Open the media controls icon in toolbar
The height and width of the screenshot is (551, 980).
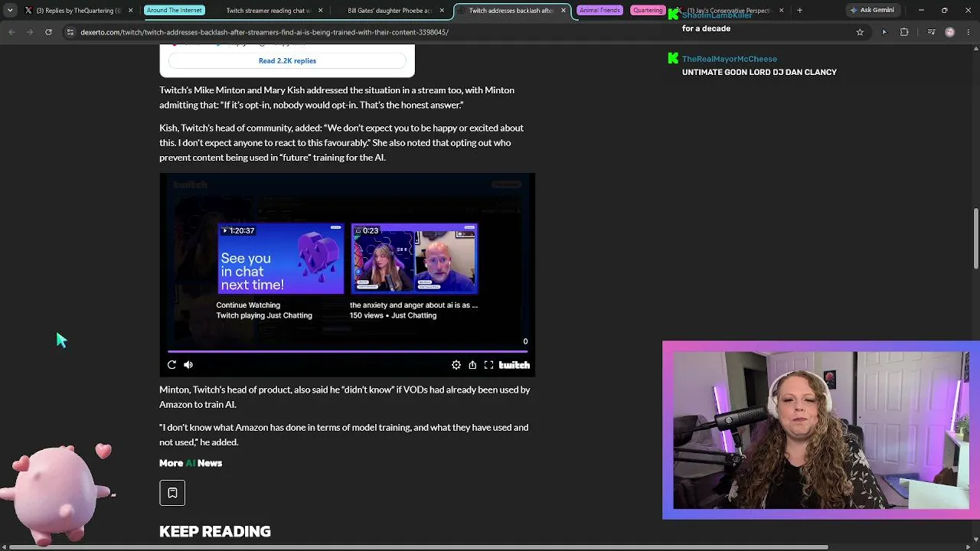(x=931, y=32)
